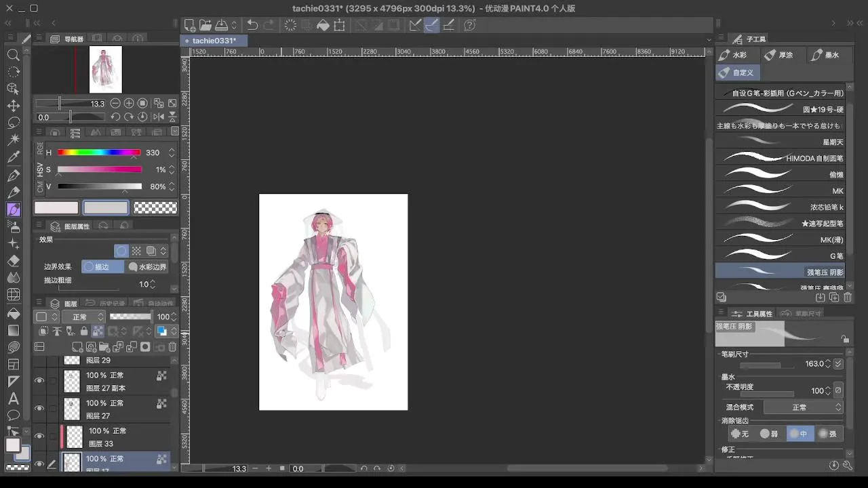This screenshot has height=488, width=868.
Task: Select the Zoom magnifier tool
Action: point(13,55)
